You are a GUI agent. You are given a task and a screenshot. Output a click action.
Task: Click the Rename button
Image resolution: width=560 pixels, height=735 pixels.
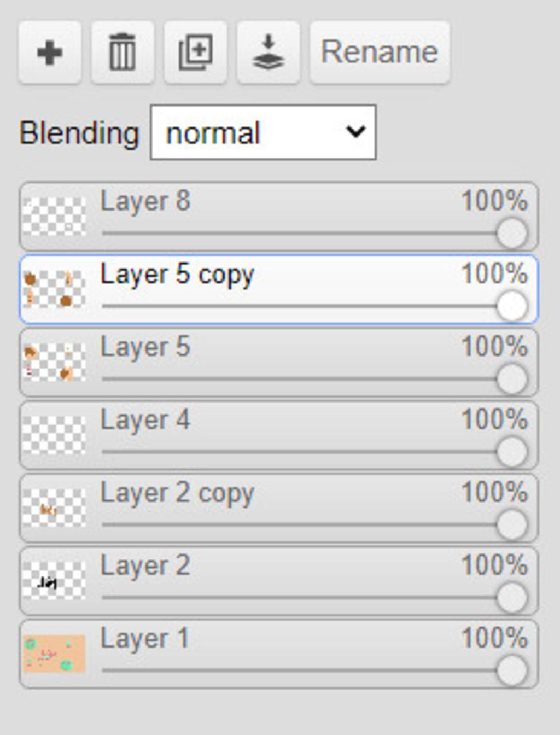380,52
